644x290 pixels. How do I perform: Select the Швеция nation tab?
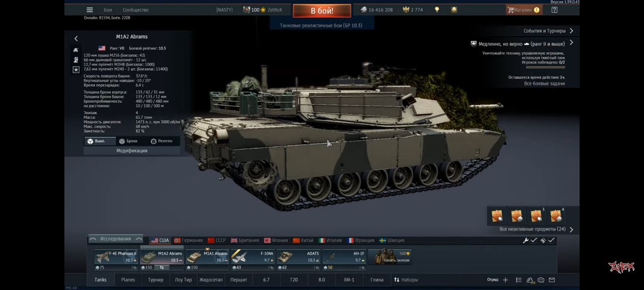tap(392, 240)
